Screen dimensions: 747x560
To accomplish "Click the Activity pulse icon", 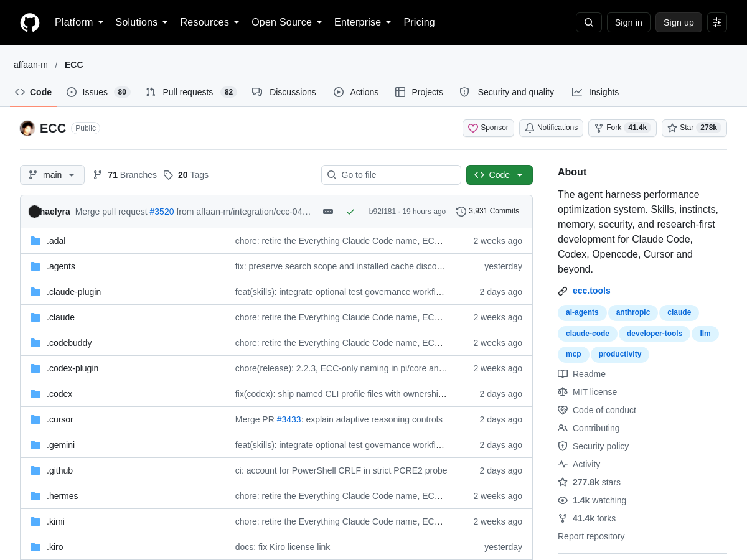I will pos(563,464).
